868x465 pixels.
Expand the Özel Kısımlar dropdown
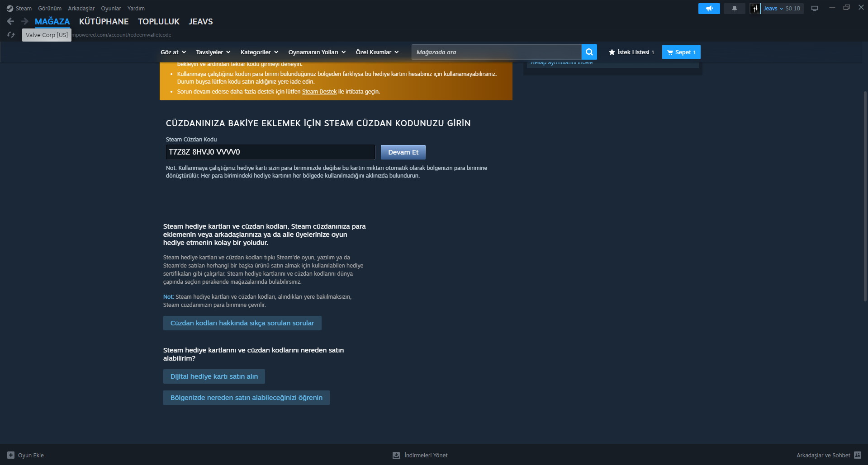(x=377, y=52)
